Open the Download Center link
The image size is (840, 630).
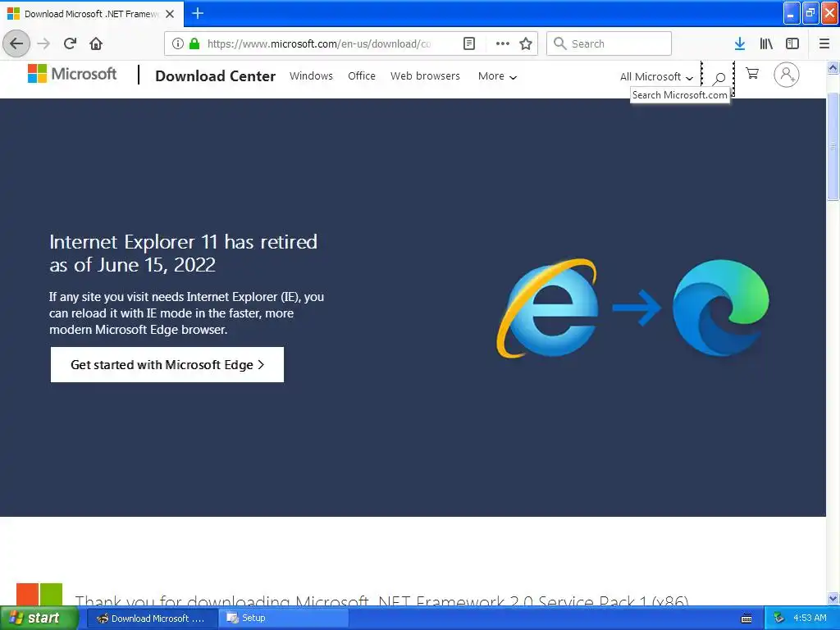point(216,76)
